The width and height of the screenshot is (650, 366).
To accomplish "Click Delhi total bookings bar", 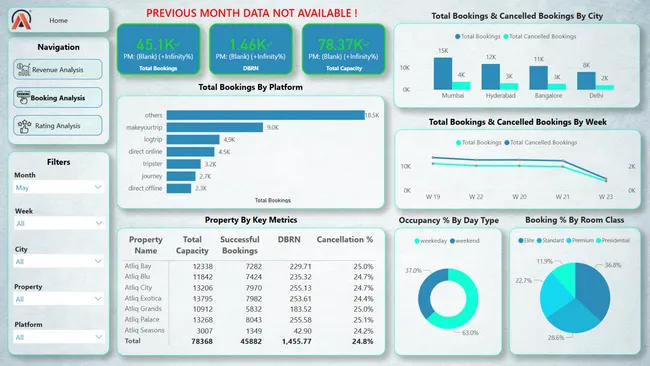I will (x=586, y=81).
